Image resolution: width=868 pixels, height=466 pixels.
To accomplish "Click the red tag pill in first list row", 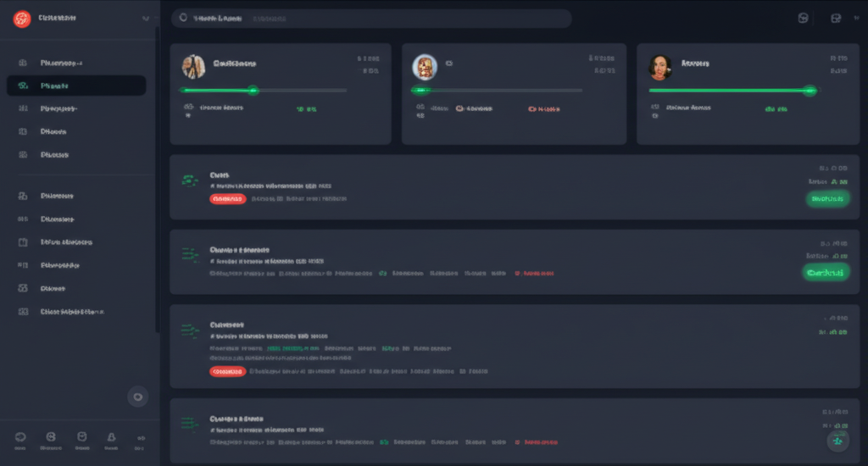I will point(227,199).
